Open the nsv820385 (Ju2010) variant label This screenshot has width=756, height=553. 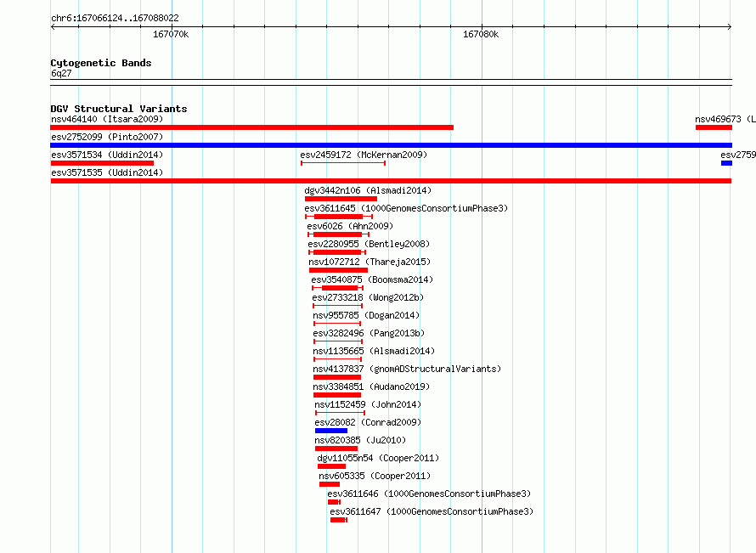[x=360, y=440]
